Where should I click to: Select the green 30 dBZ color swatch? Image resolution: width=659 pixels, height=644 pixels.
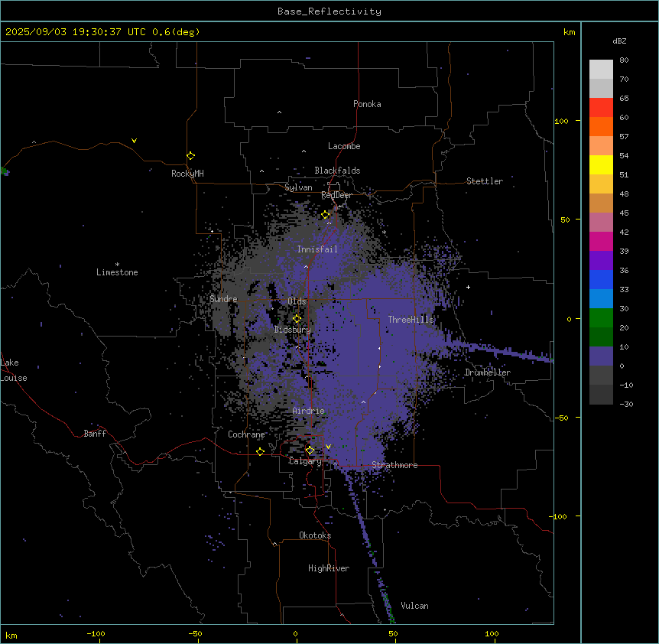pos(601,318)
